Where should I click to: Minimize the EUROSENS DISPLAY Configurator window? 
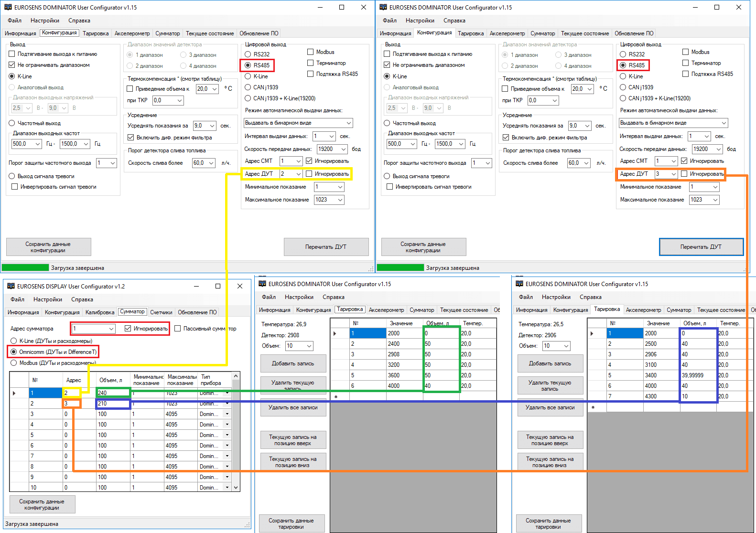[x=196, y=286]
